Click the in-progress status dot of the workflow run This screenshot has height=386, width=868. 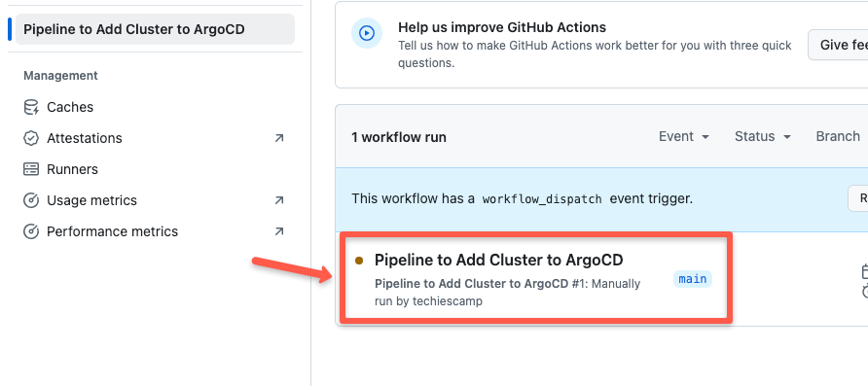coord(359,261)
